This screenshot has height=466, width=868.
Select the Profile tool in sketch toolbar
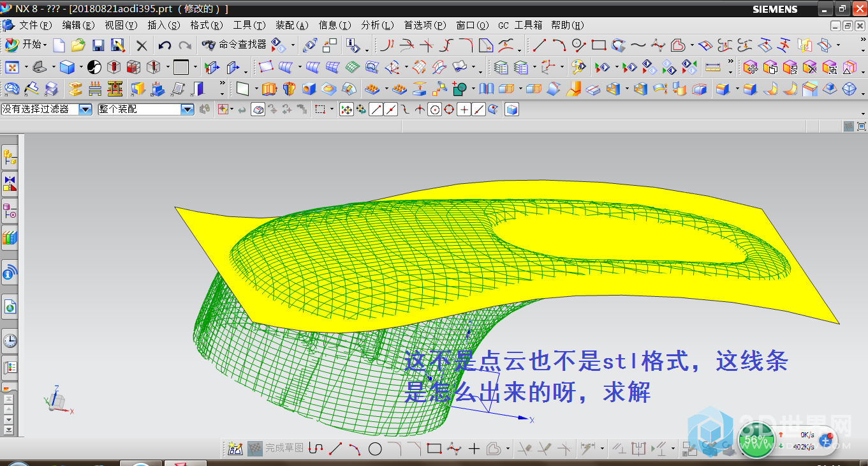(315, 448)
